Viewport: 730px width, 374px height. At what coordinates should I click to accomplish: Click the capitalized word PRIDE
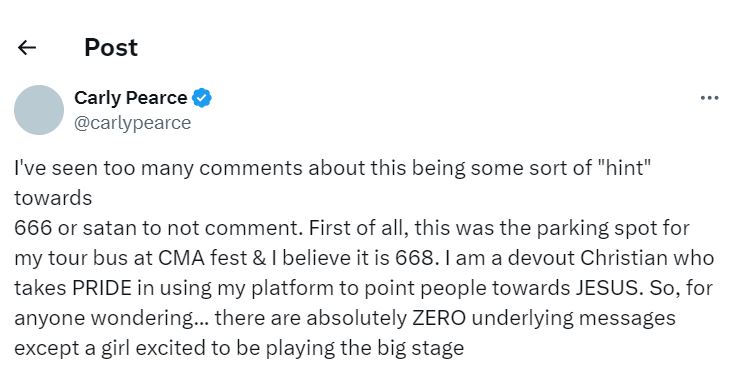102,288
